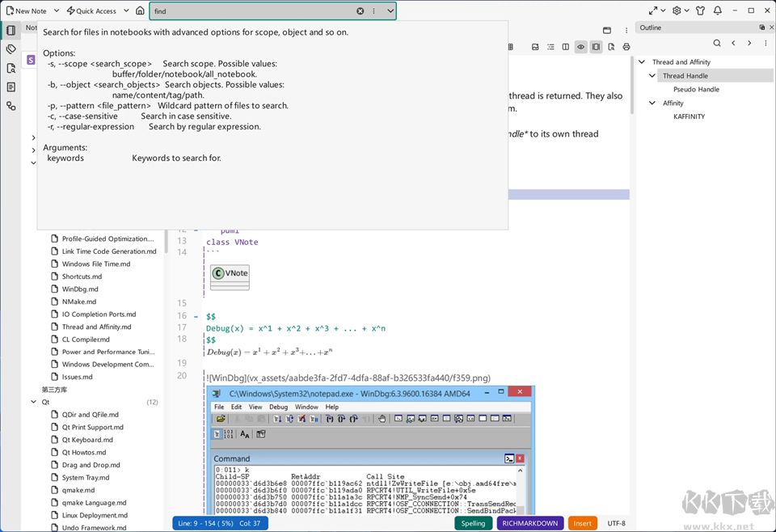776x532 pixels.
Task: Open Qt Keyboard.md note
Action: (87, 440)
